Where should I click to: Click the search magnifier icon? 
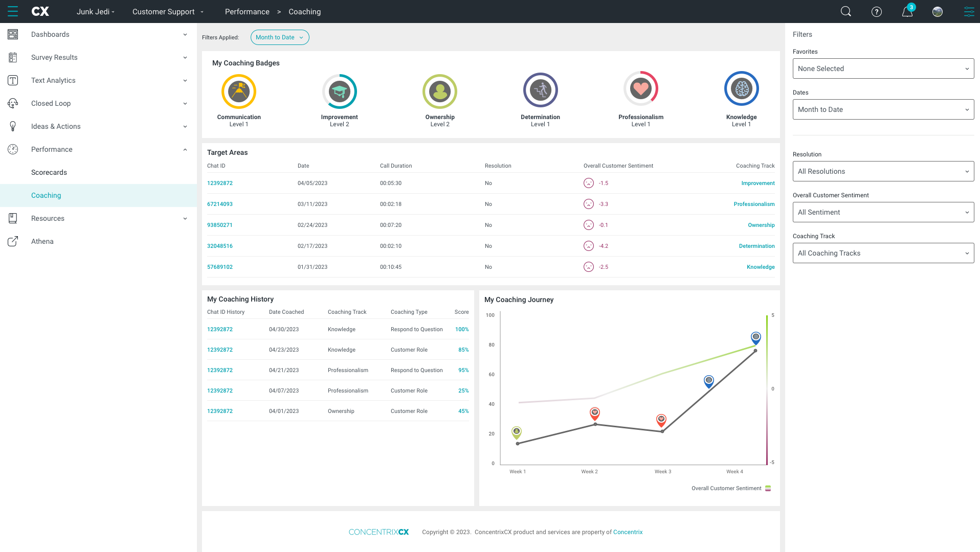pos(846,11)
